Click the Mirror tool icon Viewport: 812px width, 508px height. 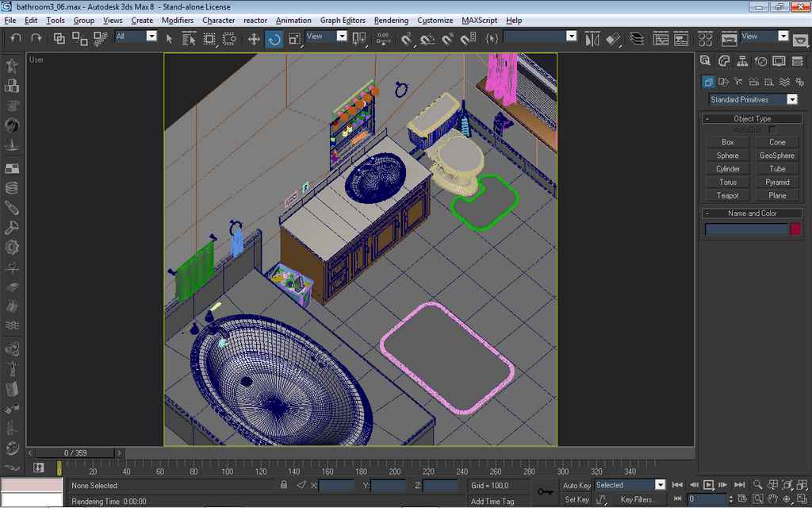pyautogui.click(x=592, y=38)
